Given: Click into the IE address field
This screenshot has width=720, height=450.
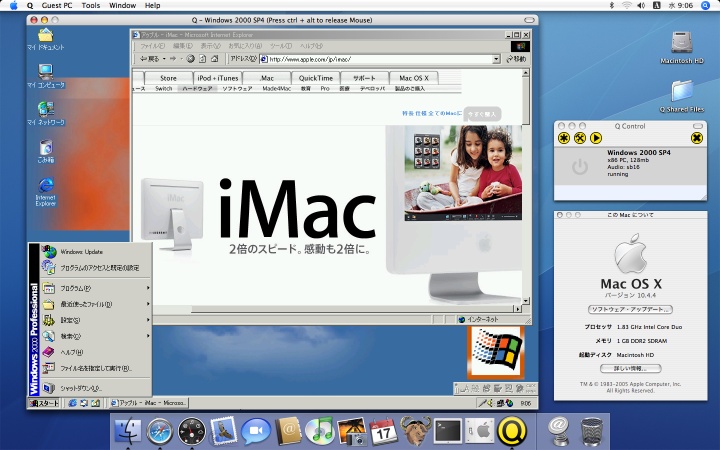Looking at the screenshot, I should [x=379, y=59].
